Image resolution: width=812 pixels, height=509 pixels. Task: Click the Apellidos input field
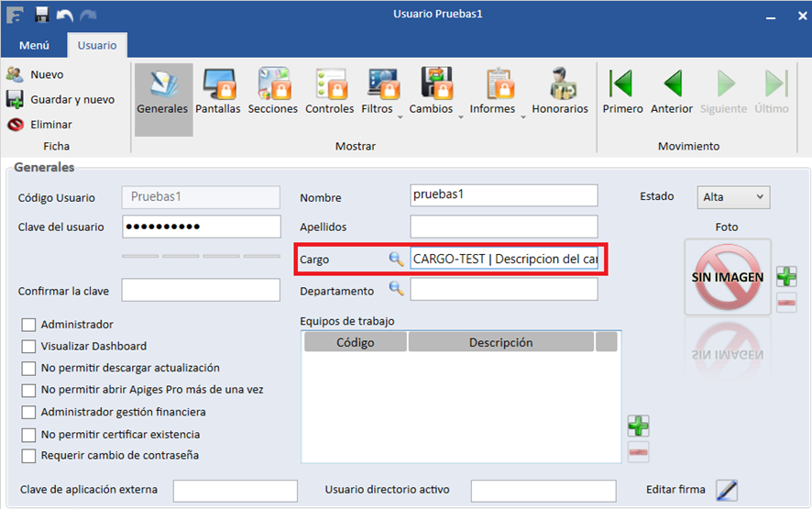[503, 227]
